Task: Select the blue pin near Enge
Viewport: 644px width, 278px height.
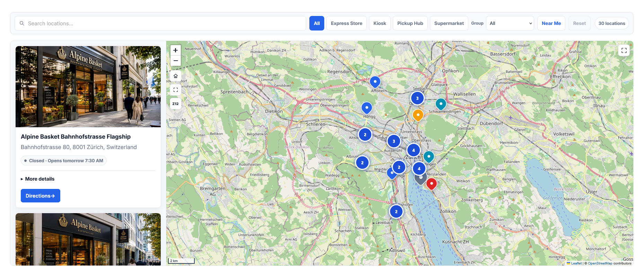Action: pos(391,173)
